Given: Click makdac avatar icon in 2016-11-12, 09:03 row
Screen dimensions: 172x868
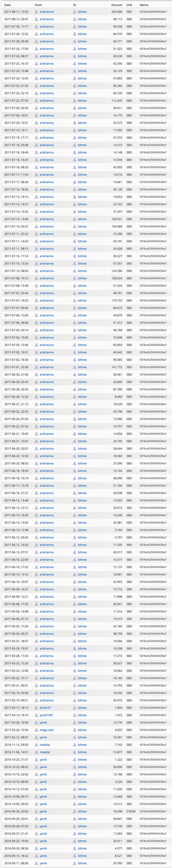Looking at the screenshot, I should pos(36,745).
